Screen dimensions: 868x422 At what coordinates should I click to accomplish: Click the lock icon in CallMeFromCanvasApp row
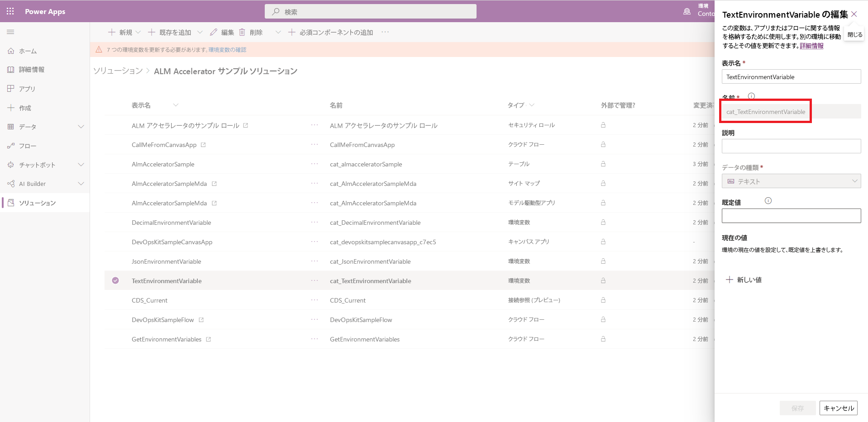pos(603,145)
